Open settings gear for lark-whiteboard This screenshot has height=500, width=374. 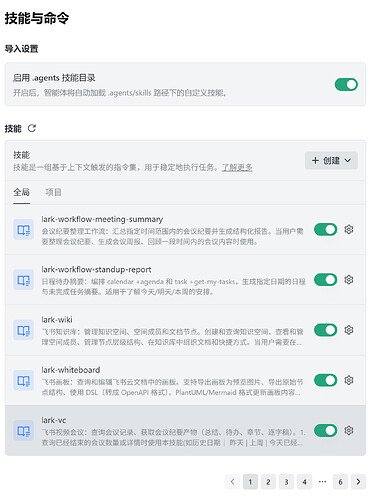[349, 380]
